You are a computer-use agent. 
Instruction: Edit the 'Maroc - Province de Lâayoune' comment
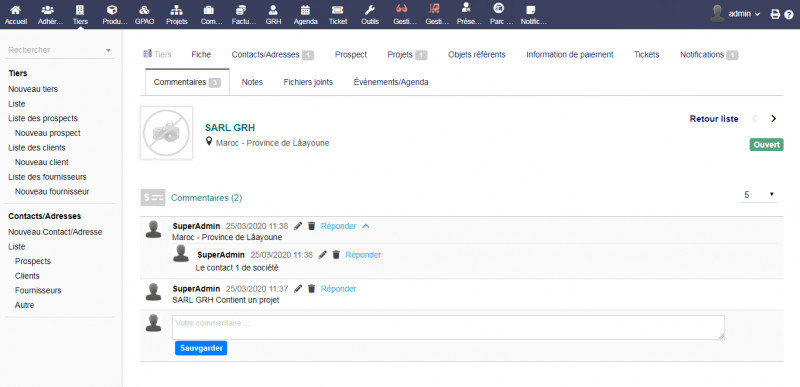tap(298, 226)
